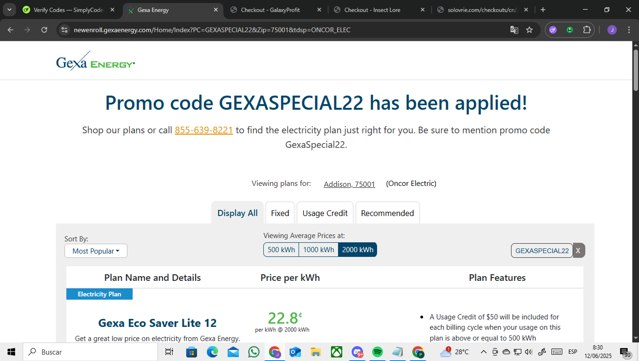Open the Most Popular sort dropdown
The width and height of the screenshot is (639, 361).
point(96,251)
